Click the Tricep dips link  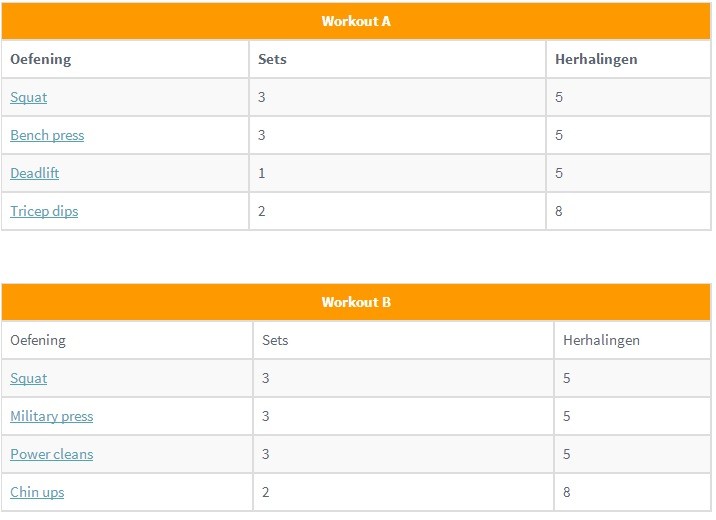[44, 212]
